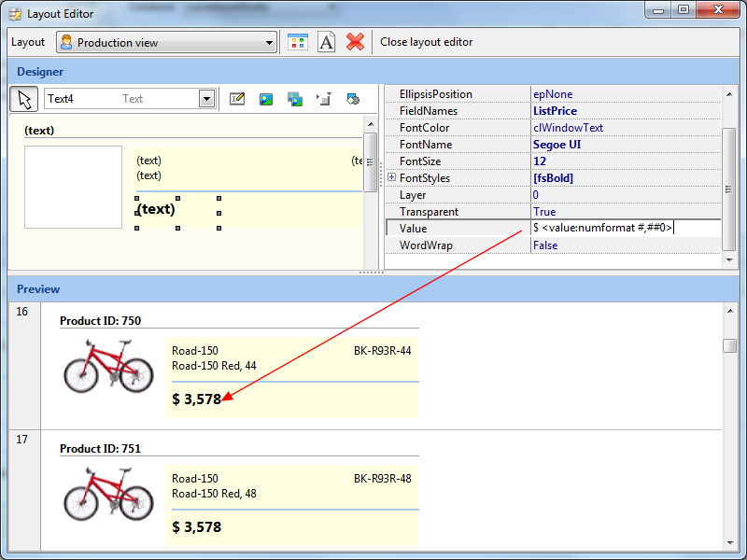
Task: Click the bike thumbnail for Product ID 750
Action: point(108,366)
